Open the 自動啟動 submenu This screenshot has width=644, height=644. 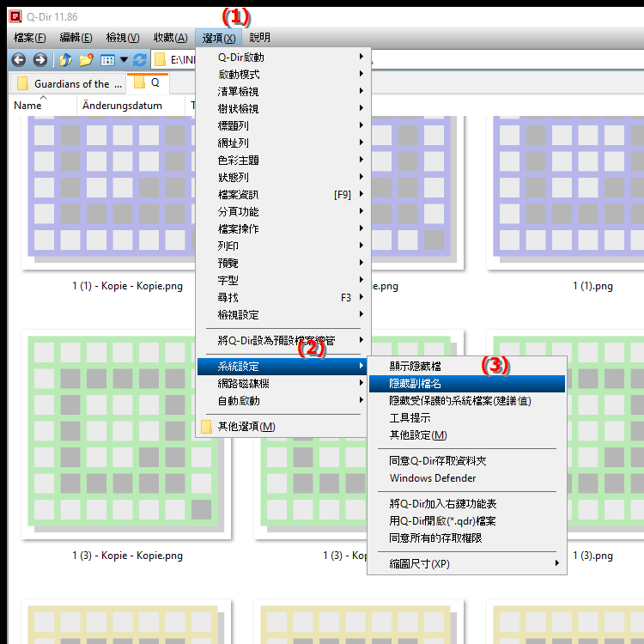coord(283,401)
